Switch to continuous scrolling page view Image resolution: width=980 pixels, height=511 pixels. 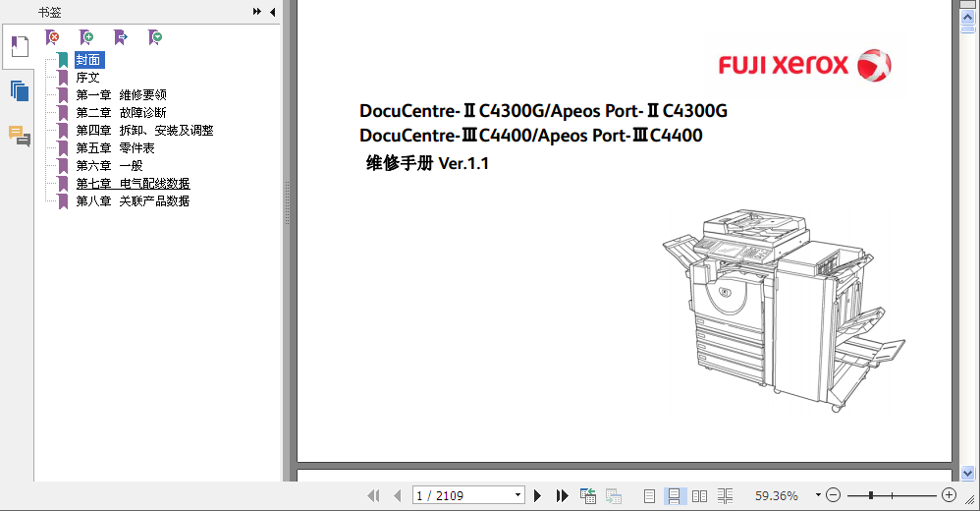click(674, 496)
